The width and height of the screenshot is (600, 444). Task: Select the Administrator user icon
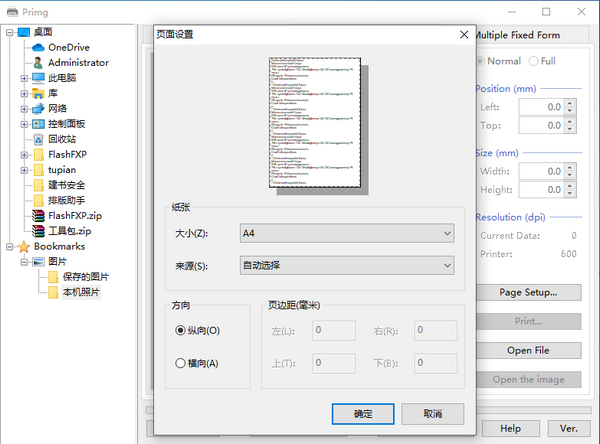point(38,62)
